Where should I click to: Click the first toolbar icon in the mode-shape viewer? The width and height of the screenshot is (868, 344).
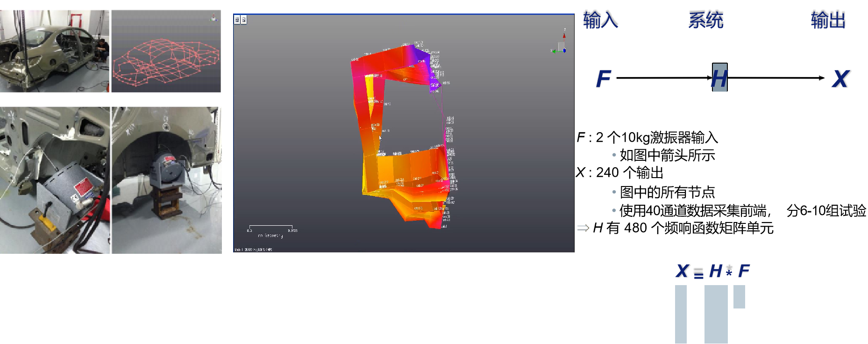[x=237, y=20]
